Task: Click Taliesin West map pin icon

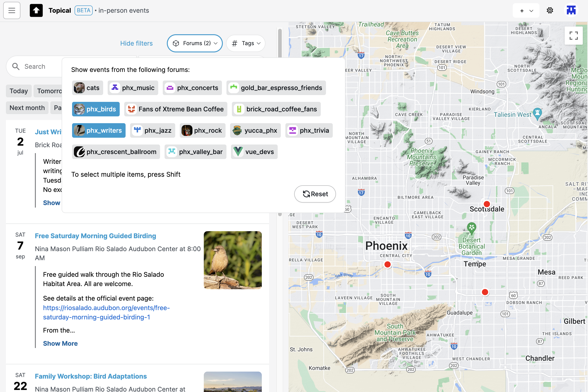Action: click(x=537, y=114)
